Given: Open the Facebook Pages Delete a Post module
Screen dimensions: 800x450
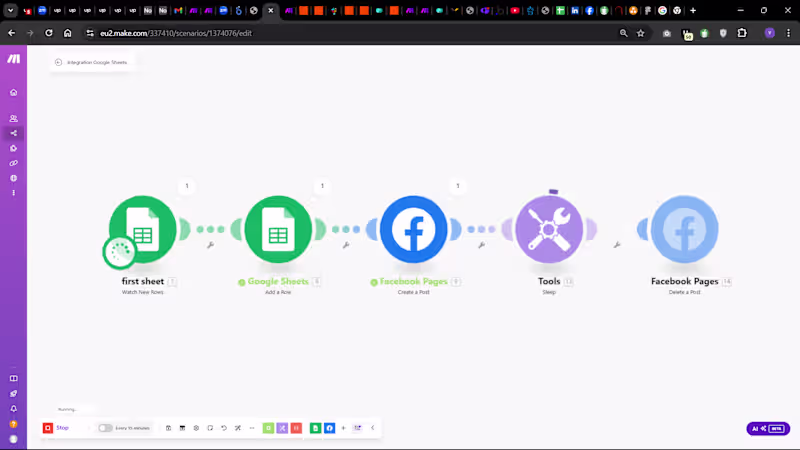Looking at the screenshot, I should (685, 229).
